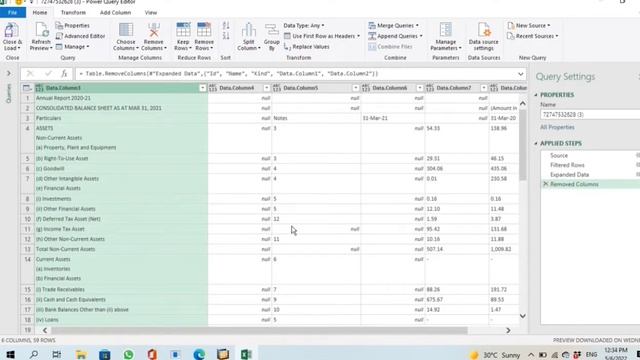Viewport: 640px width, 360px height.
Task: Expand the Queries pane arrow
Action: (x=9, y=73)
